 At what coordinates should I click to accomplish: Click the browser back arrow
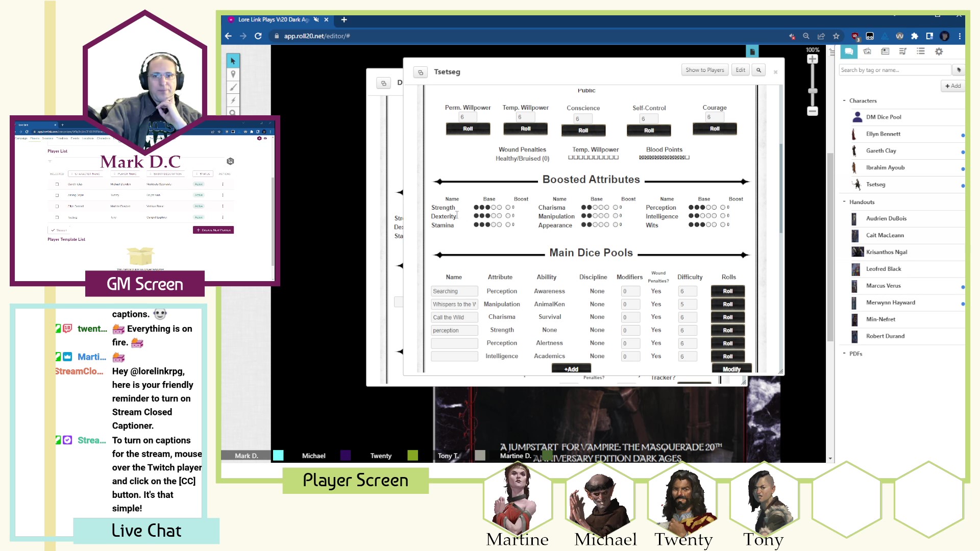[228, 36]
